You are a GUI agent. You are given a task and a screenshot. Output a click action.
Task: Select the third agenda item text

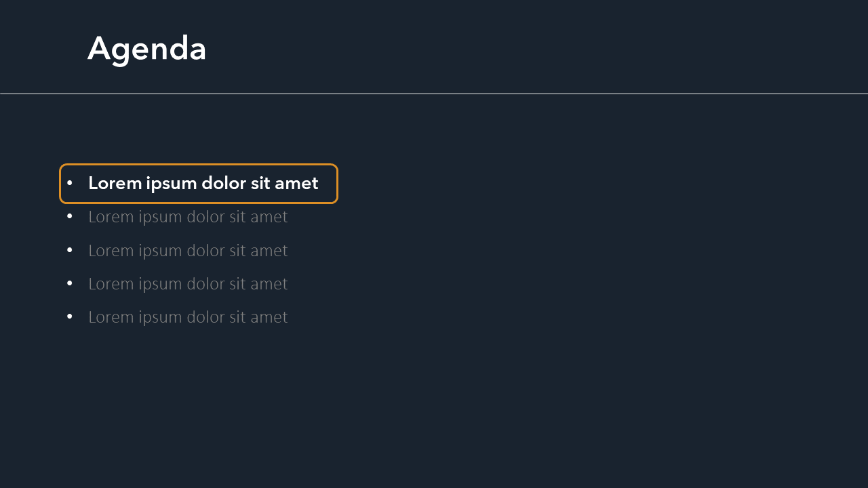pyautogui.click(x=188, y=251)
